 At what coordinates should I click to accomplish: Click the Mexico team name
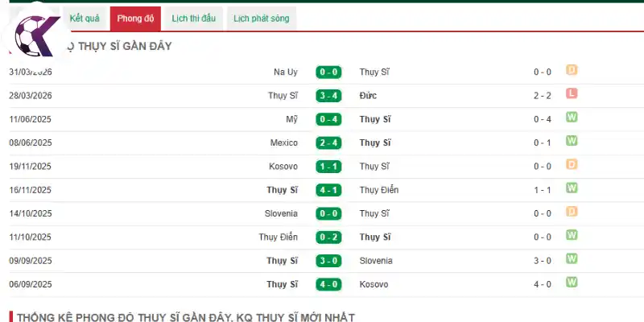(x=284, y=143)
